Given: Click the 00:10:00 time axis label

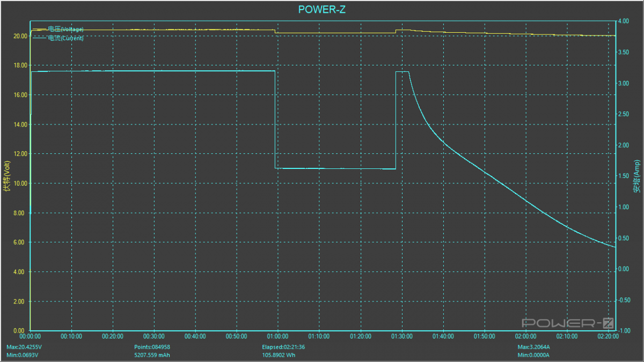Looking at the screenshot, I should pyautogui.click(x=71, y=337).
